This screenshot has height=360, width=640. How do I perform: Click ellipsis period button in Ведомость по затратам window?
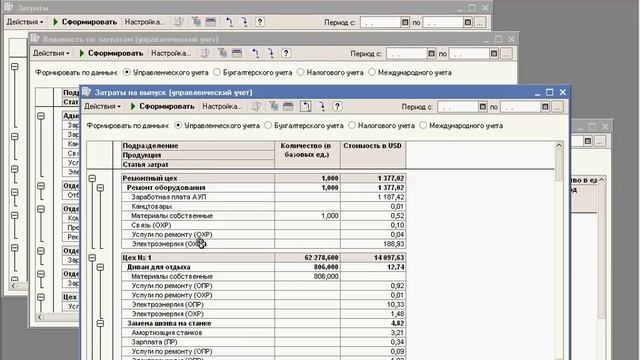point(506,53)
